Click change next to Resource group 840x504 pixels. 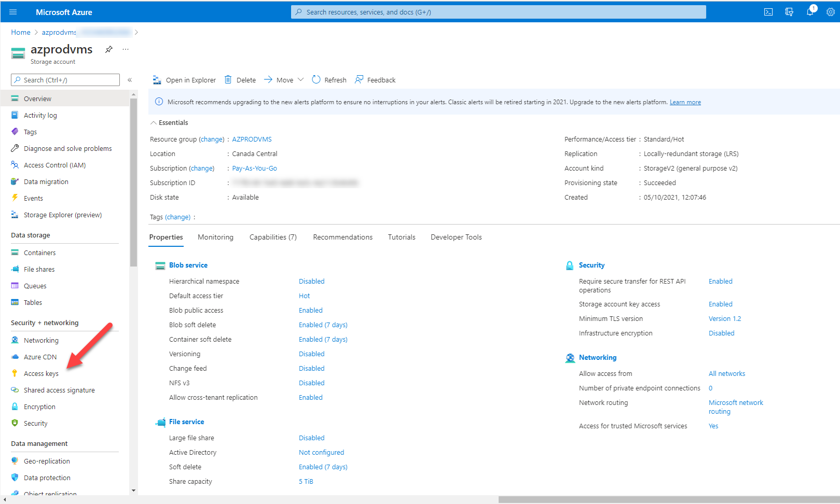tap(212, 139)
